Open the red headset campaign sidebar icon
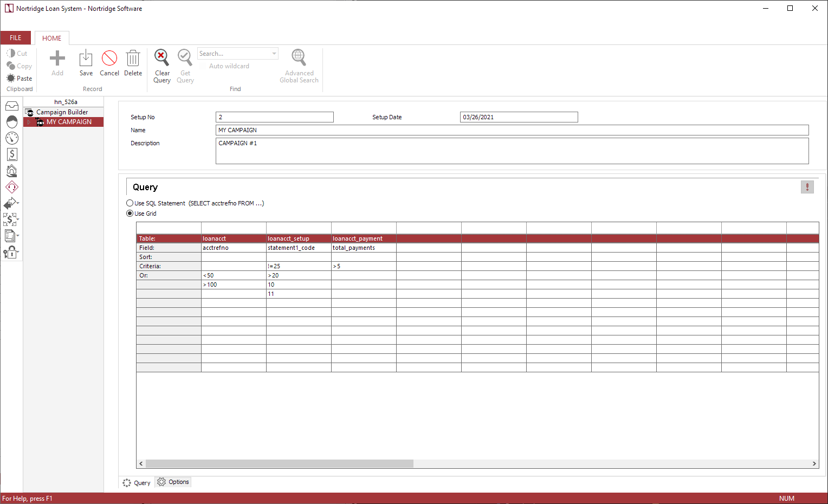This screenshot has width=828, height=504. tap(11, 187)
